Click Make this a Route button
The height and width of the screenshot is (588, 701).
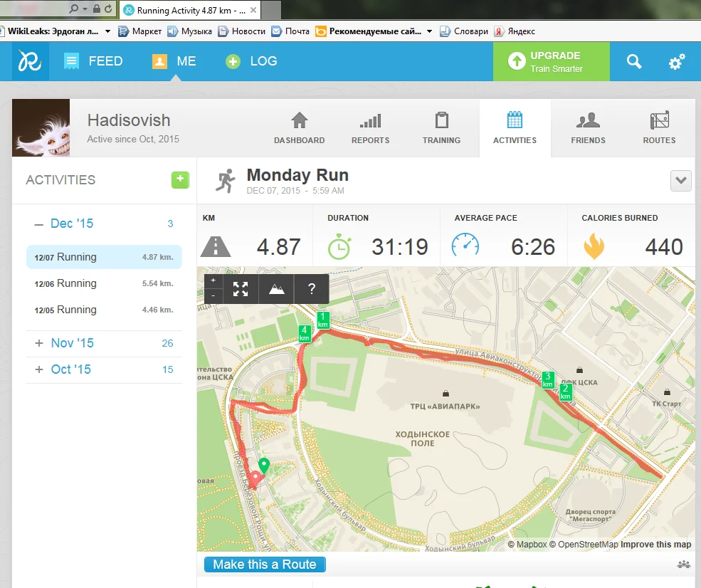(265, 565)
